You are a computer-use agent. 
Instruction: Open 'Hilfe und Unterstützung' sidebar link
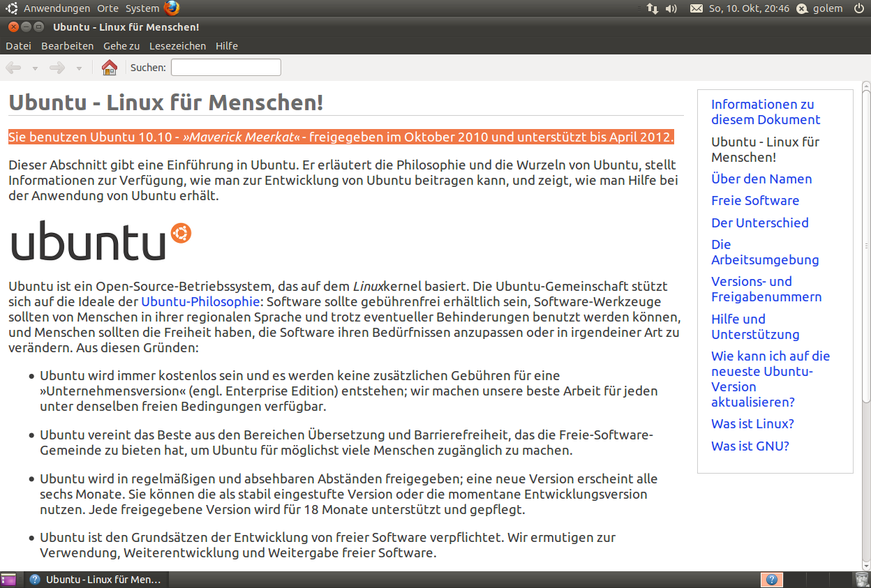coord(755,326)
